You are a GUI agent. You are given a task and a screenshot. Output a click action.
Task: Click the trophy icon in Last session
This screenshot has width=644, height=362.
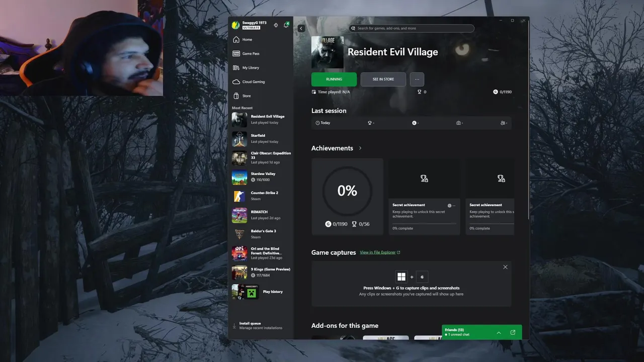[370, 123]
